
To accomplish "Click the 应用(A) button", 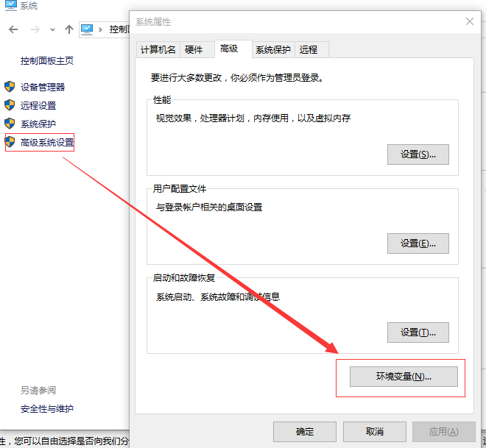I will 443,432.
